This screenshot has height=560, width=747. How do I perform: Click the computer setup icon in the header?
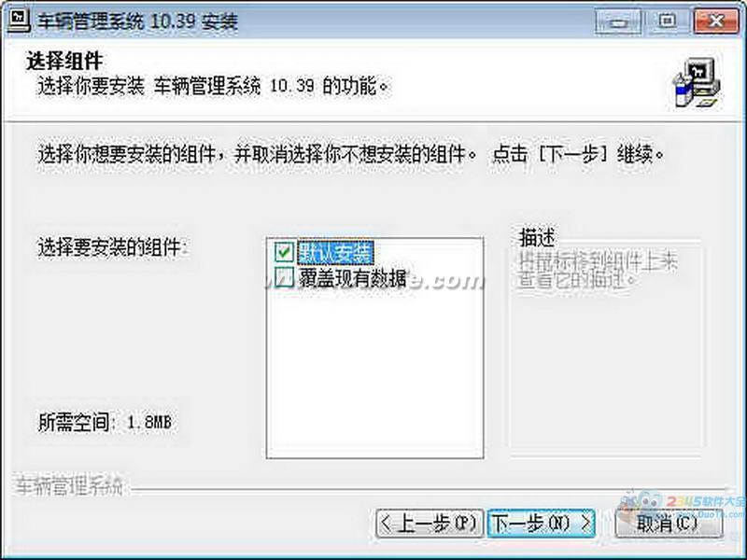[697, 83]
